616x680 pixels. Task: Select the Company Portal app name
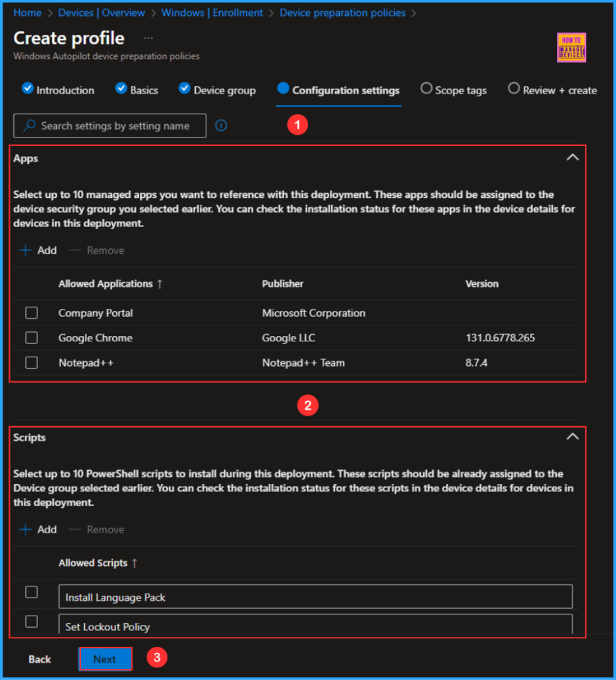pyautogui.click(x=96, y=313)
